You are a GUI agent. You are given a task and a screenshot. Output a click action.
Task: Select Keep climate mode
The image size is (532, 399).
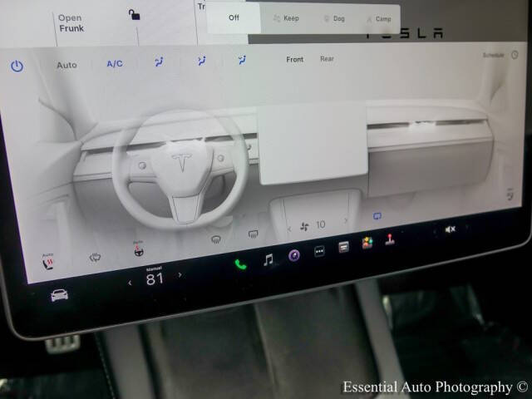pyautogui.click(x=286, y=18)
